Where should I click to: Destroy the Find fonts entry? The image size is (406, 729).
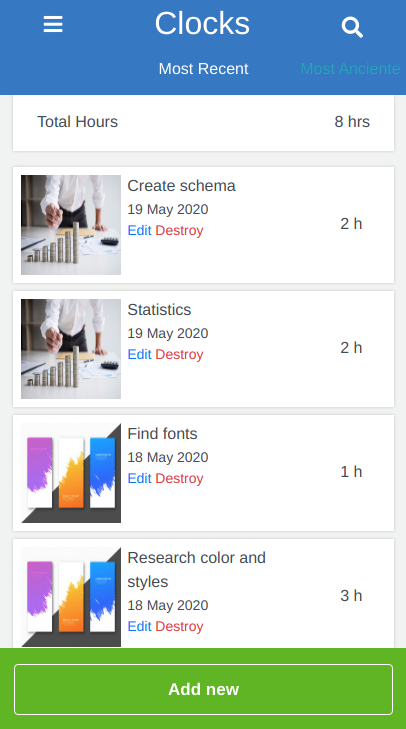pyautogui.click(x=179, y=478)
